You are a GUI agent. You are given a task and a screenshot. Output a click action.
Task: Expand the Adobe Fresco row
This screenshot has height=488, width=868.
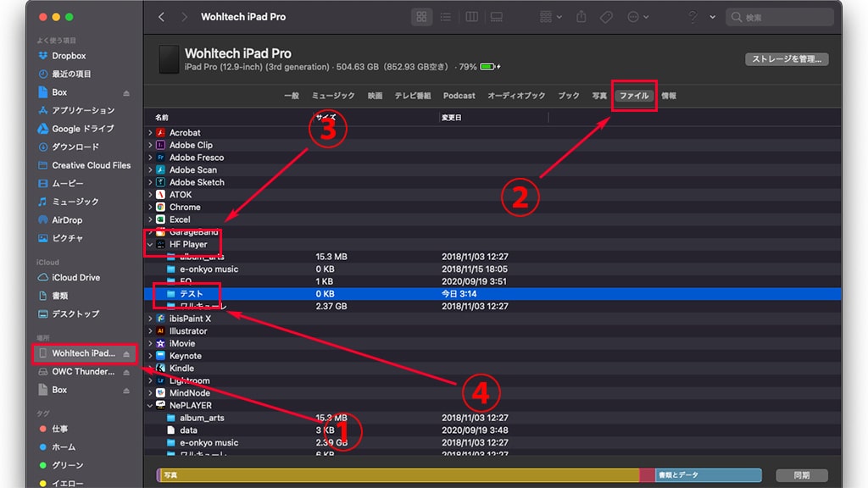point(150,158)
